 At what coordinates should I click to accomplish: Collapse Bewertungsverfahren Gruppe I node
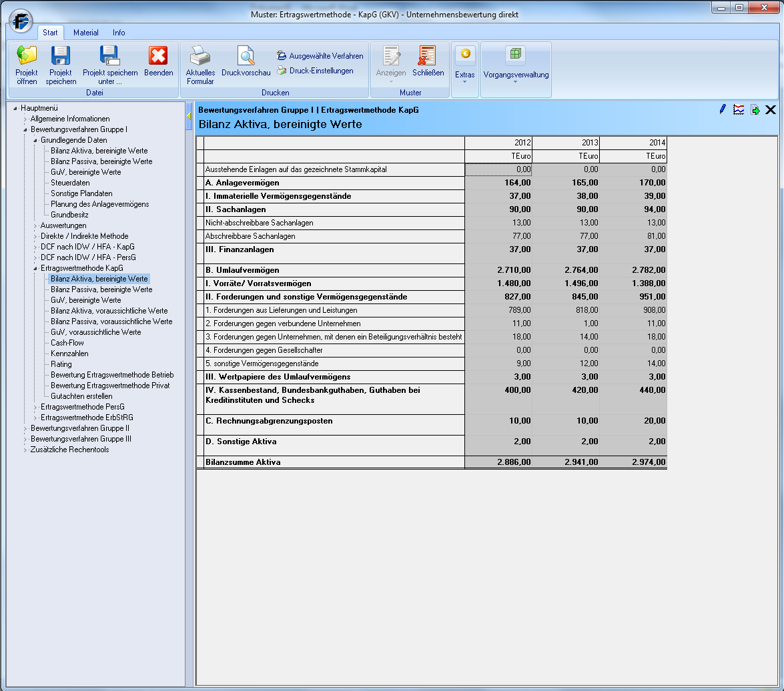tap(25, 130)
